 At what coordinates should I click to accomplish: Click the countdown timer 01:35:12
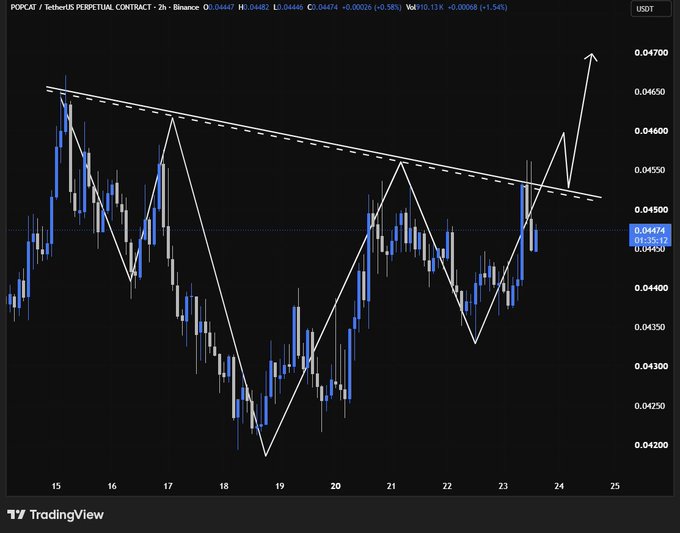pyautogui.click(x=651, y=241)
